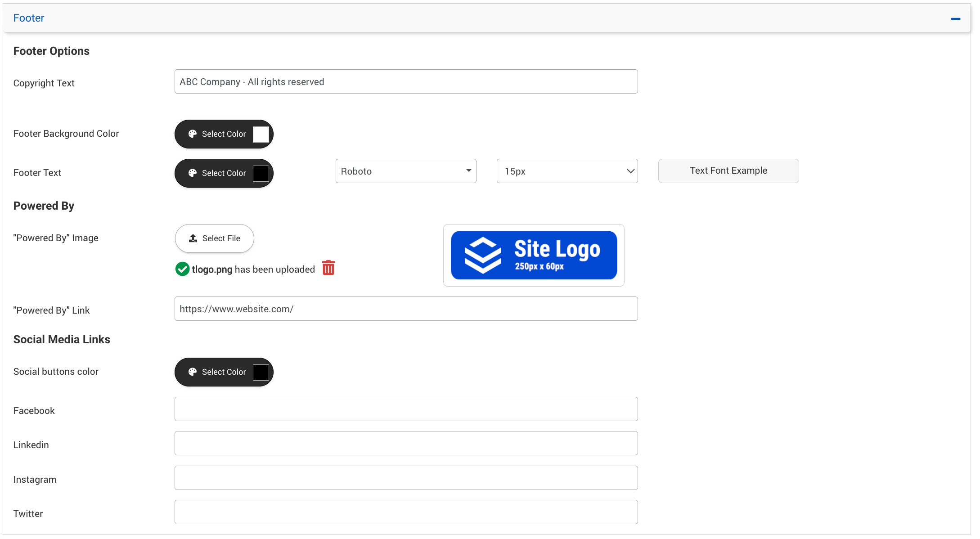
Task: Click palette icon for Footer Background Color
Action: 193,134
